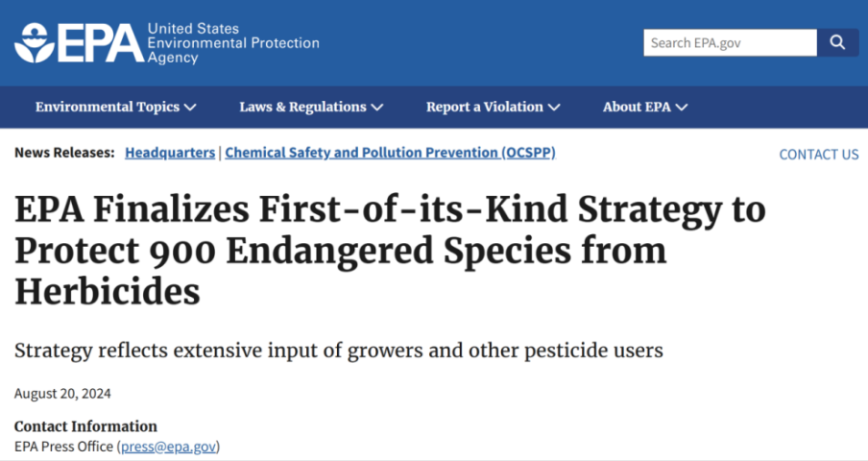The width and height of the screenshot is (868, 461).
Task: Follow the Headquarters news releases link
Action: pos(170,153)
